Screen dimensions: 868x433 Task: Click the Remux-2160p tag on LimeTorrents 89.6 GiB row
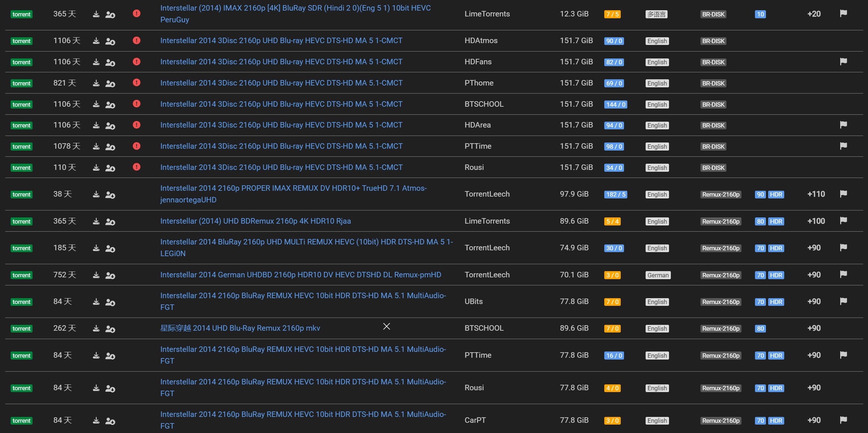point(721,221)
